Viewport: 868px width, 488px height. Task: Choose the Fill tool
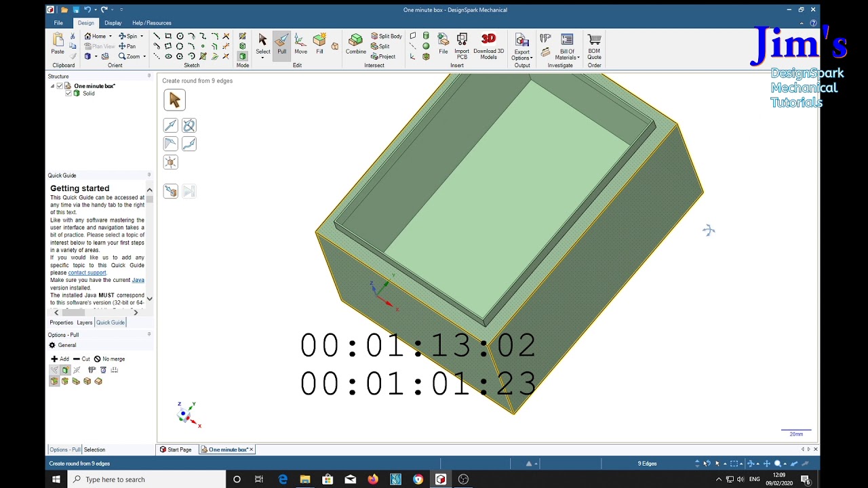[319, 44]
